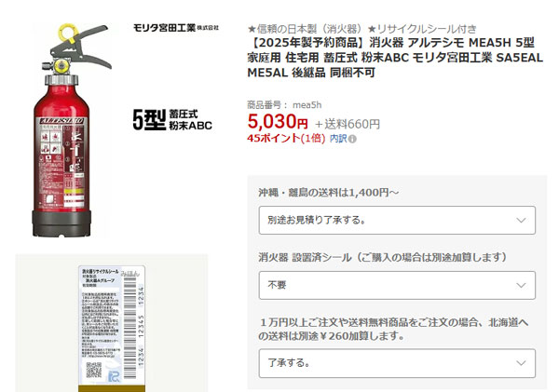Click the 5,030円 price
Viewport: 559px width, 392px height.
tap(278, 122)
